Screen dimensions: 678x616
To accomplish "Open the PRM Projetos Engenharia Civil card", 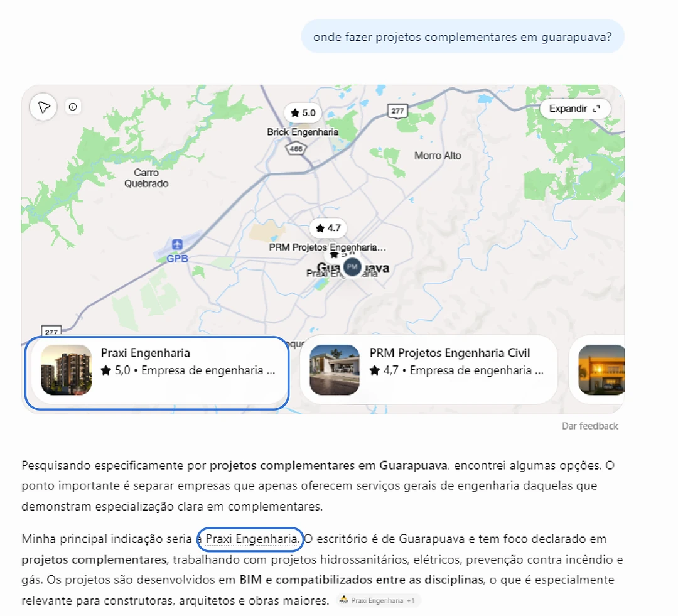I will pos(429,370).
